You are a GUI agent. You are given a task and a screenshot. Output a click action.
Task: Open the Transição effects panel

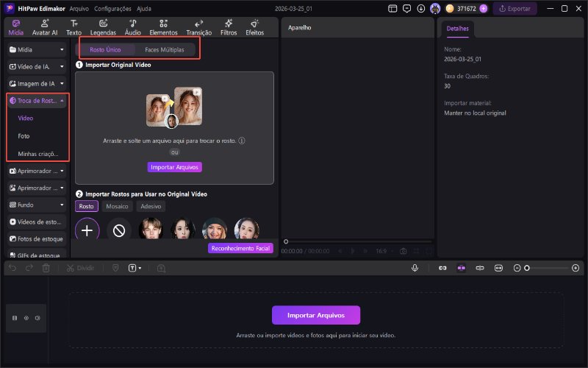[x=199, y=27]
